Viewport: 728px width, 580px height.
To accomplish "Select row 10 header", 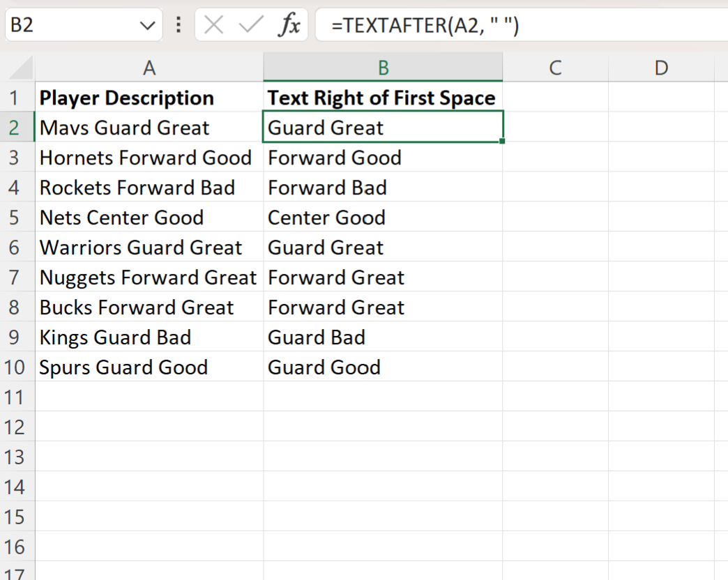I will coord(16,367).
